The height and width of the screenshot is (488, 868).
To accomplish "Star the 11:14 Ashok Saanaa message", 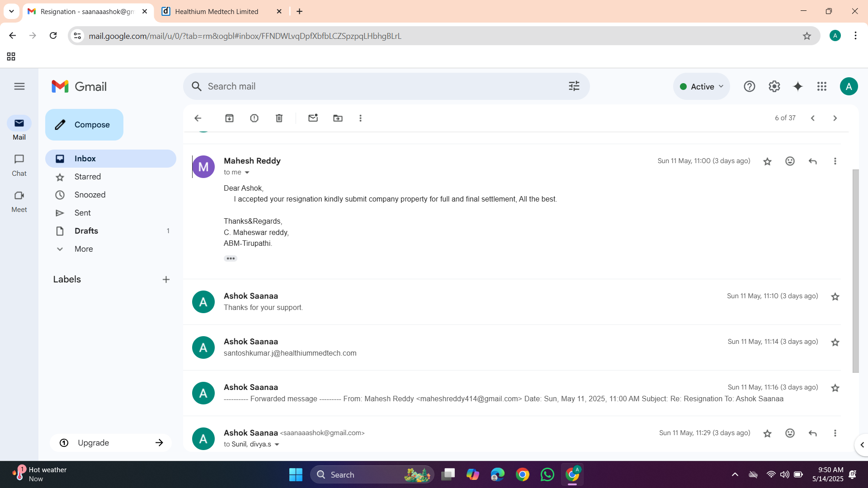I will coord(835,343).
